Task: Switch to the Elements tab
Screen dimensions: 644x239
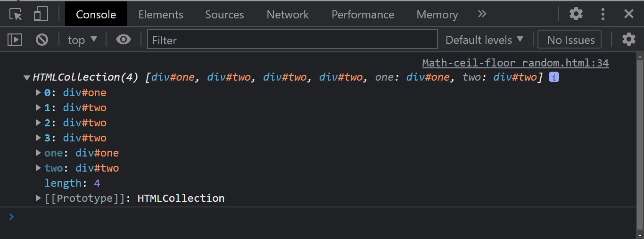Action: (x=161, y=14)
